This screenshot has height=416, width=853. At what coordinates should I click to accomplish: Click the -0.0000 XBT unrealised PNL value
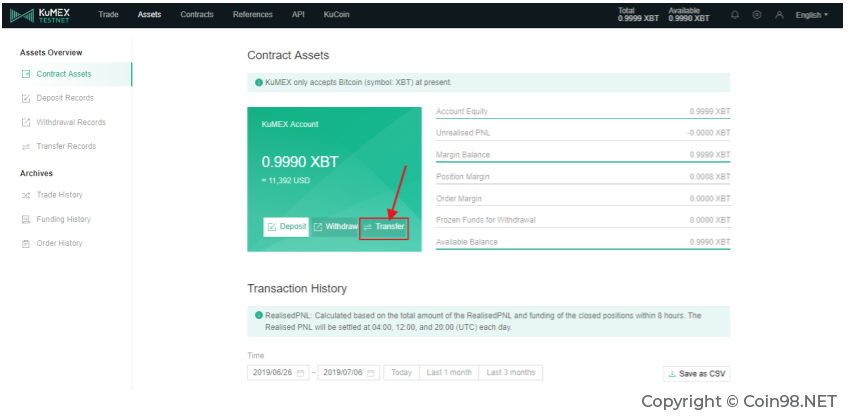(x=709, y=133)
